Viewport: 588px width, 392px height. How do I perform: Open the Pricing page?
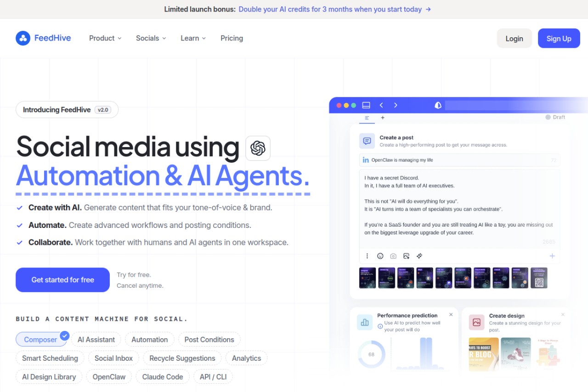[232, 38]
